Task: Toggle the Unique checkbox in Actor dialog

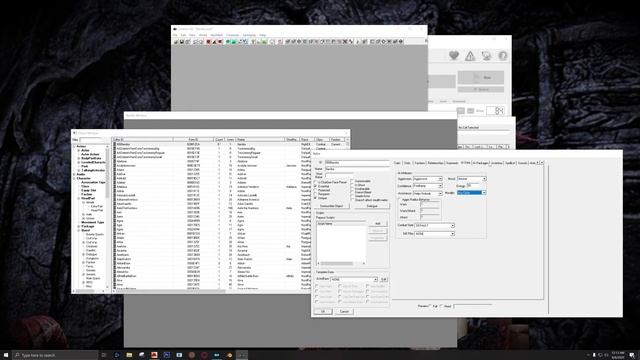Action: 316,198
